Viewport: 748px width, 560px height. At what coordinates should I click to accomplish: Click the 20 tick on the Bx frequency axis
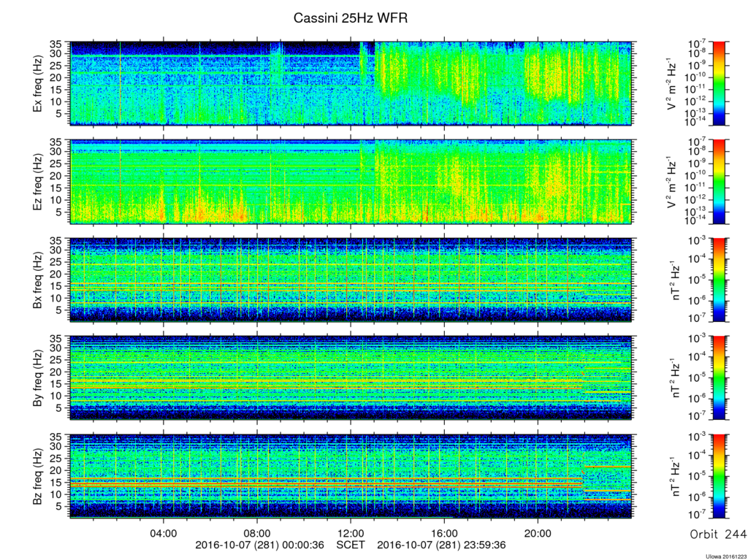pos(56,275)
